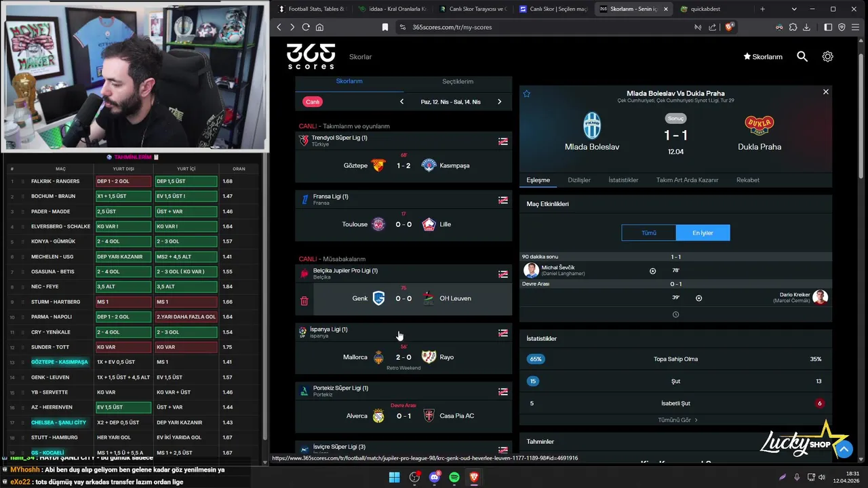Switch to the Skorlarım tab
The width and height of the screenshot is (868, 488).
(349, 81)
